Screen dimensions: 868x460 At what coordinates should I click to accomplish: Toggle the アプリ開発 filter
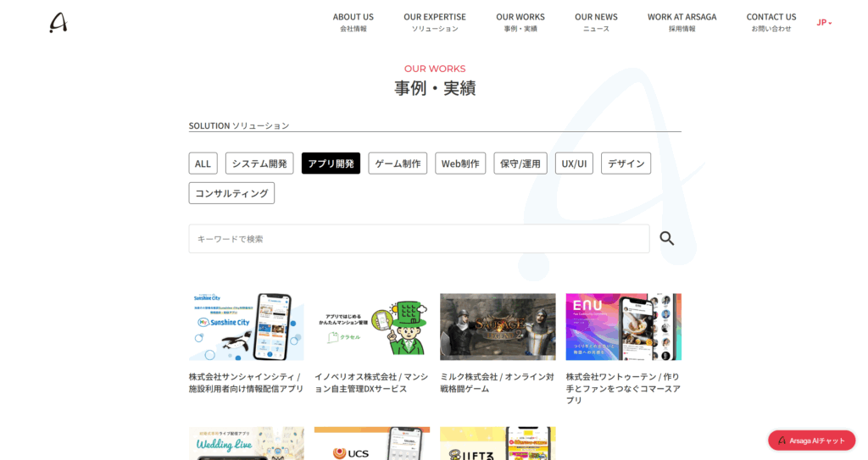[331, 163]
